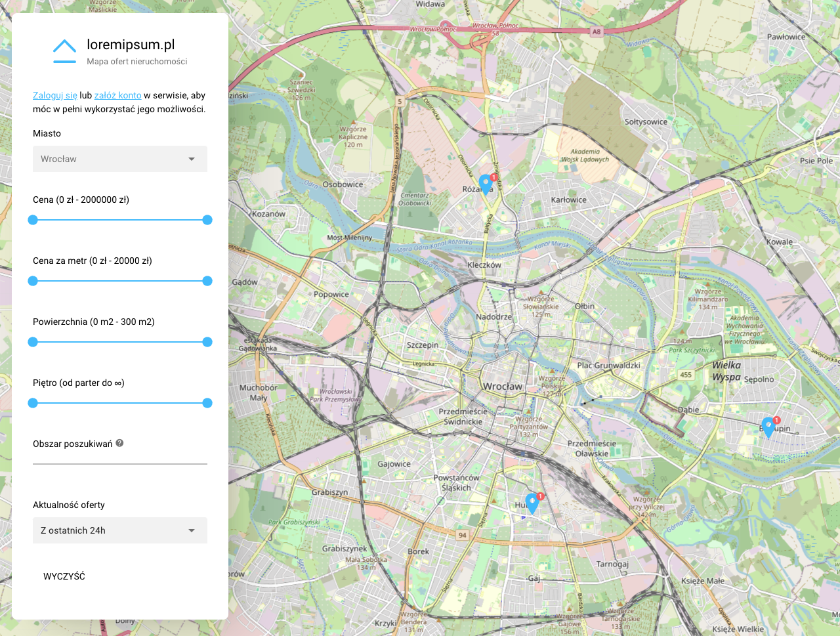
Task: Click the 94 road shield on map
Action: (463, 535)
